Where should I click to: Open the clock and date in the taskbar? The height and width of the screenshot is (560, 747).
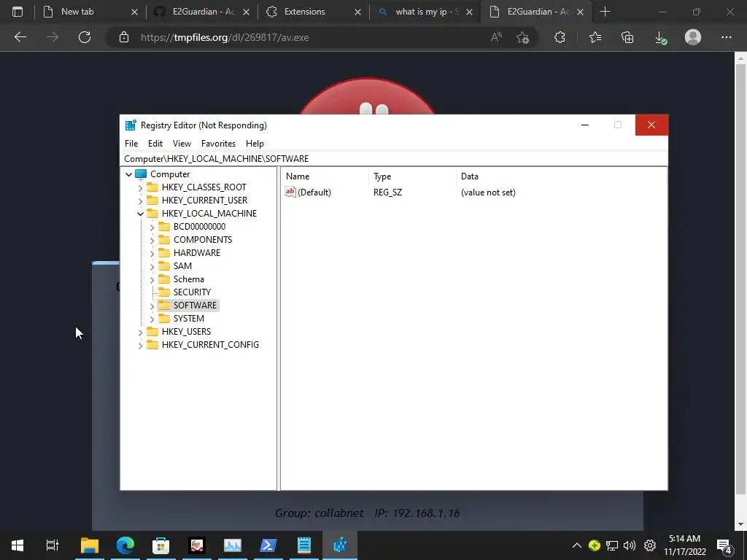tap(684, 545)
